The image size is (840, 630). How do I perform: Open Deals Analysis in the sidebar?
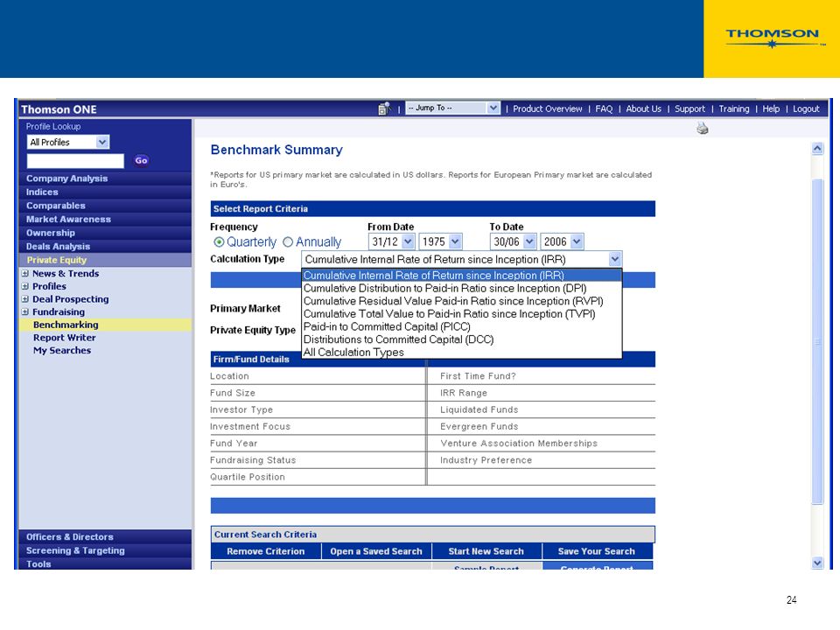pos(105,247)
